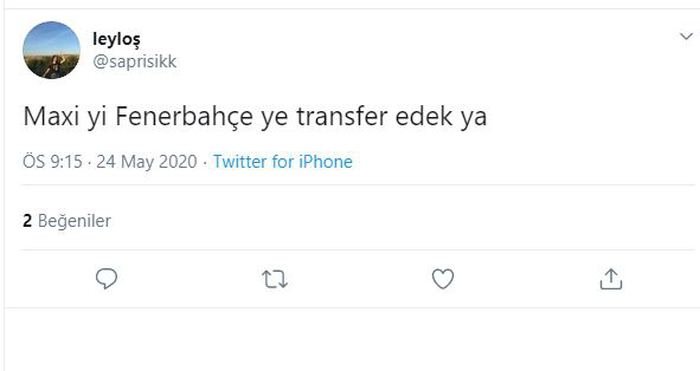700x371 pixels.
Task: Select the tweet text mentioning Maxi
Action: tap(255, 117)
